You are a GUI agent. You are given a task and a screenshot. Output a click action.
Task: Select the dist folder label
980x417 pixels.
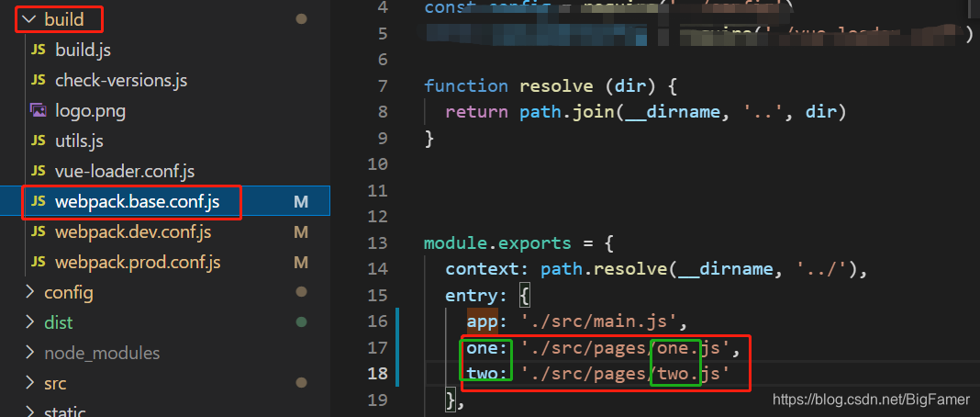pos(58,322)
